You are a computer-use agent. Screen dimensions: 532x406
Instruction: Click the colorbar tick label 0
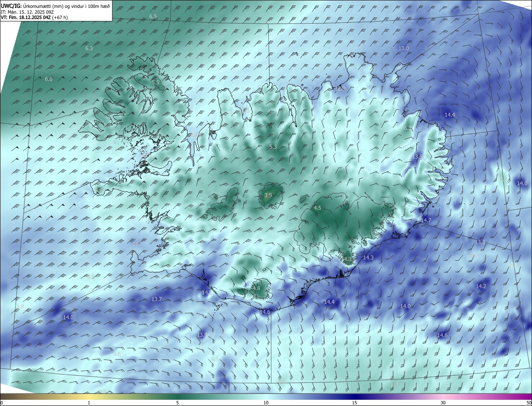coord(2,403)
